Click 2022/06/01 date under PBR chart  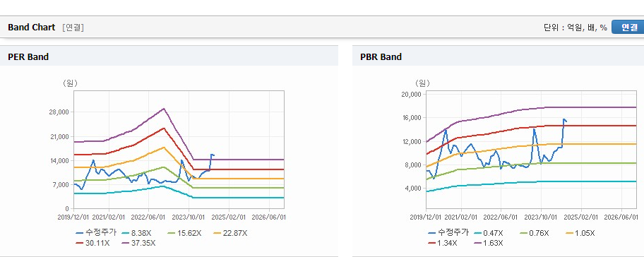(x=501, y=217)
